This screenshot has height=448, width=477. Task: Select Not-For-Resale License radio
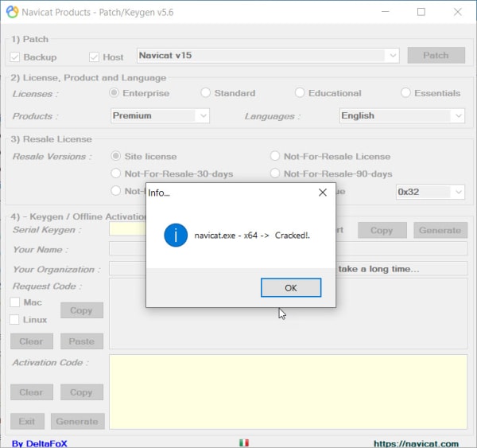275,156
